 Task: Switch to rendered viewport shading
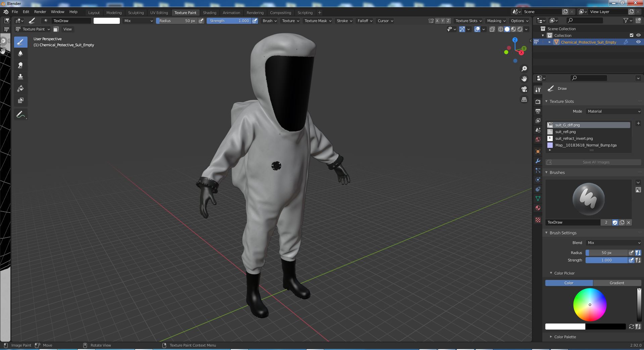coord(520,29)
